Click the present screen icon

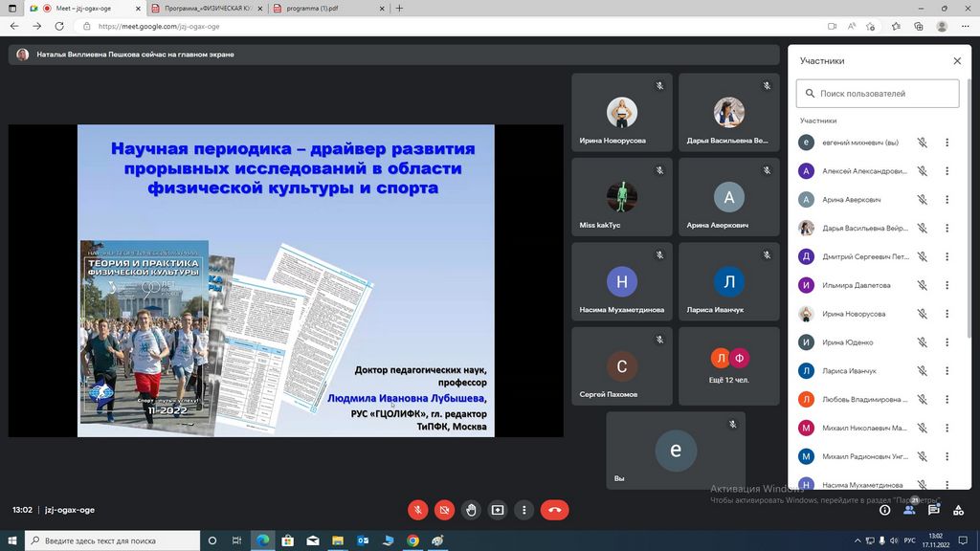pos(498,510)
